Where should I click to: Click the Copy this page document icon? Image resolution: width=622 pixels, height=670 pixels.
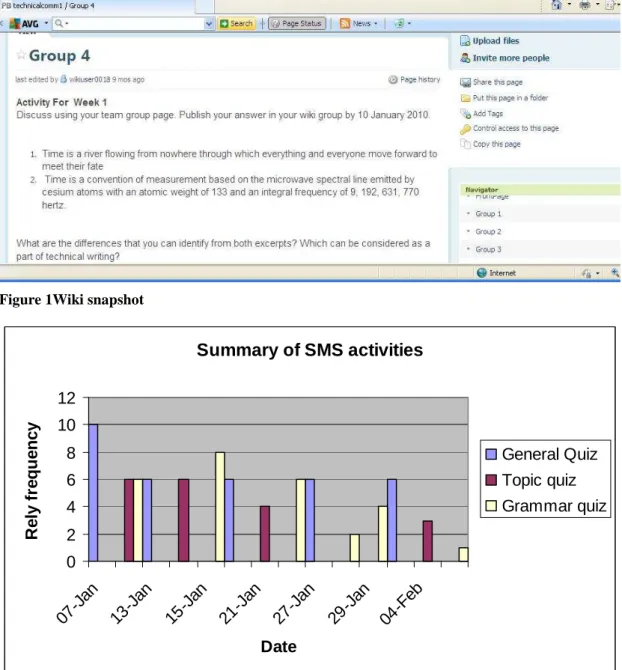pos(465,144)
